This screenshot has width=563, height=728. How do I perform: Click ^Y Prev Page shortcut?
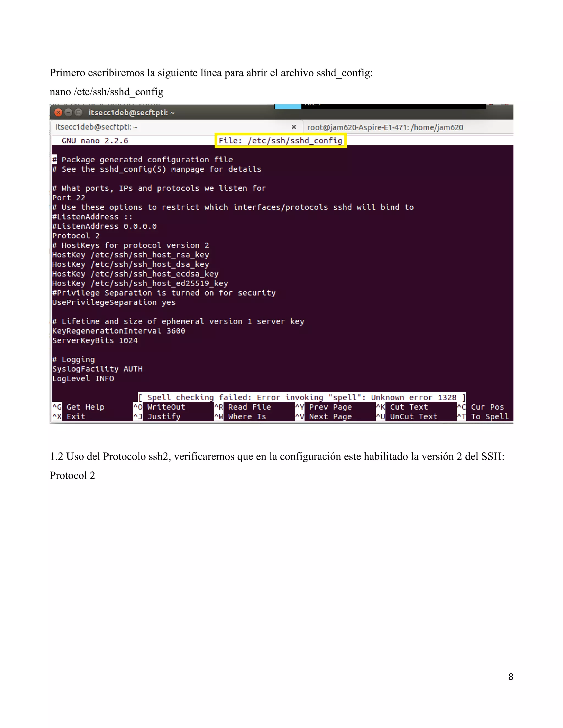pyautogui.click(x=324, y=407)
